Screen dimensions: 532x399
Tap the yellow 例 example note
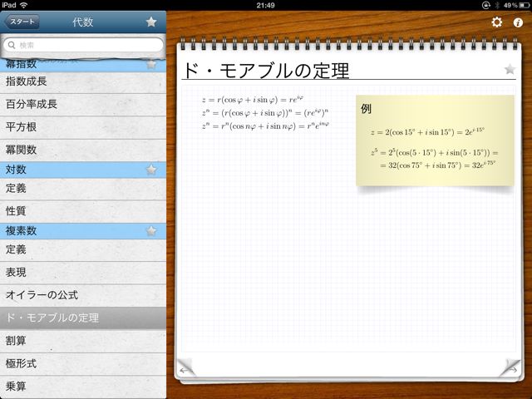click(x=435, y=140)
